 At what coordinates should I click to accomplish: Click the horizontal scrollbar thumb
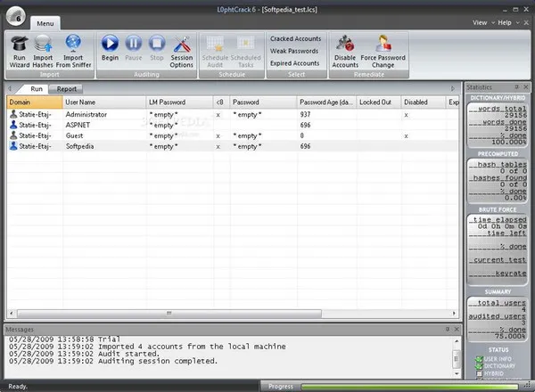click(169, 313)
